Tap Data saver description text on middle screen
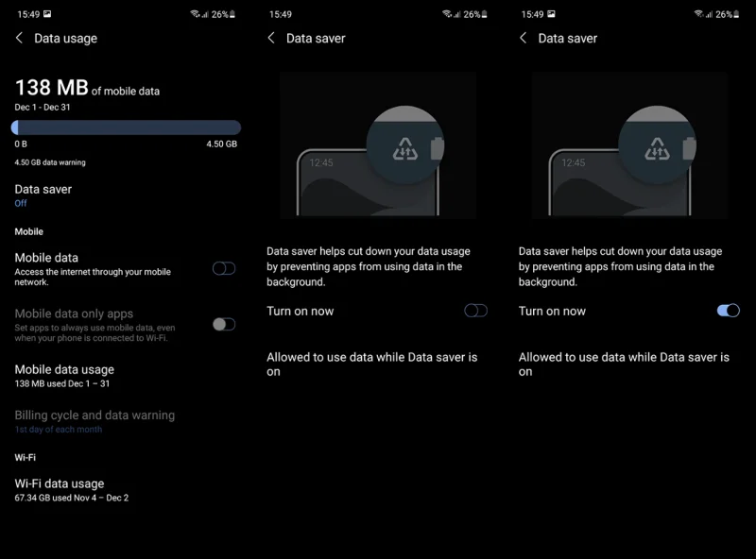 pyautogui.click(x=369, y=266)
